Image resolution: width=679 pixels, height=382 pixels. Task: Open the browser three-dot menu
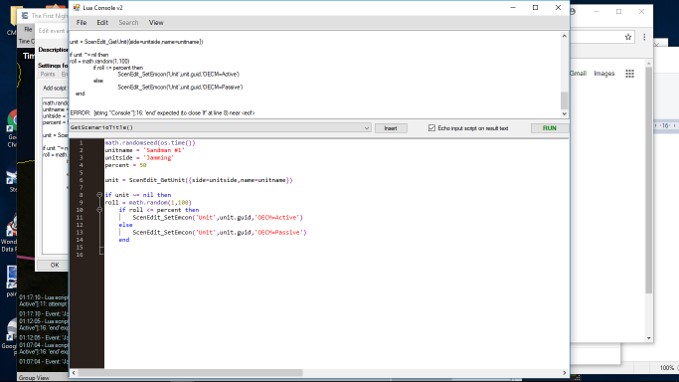click(644, 37)
